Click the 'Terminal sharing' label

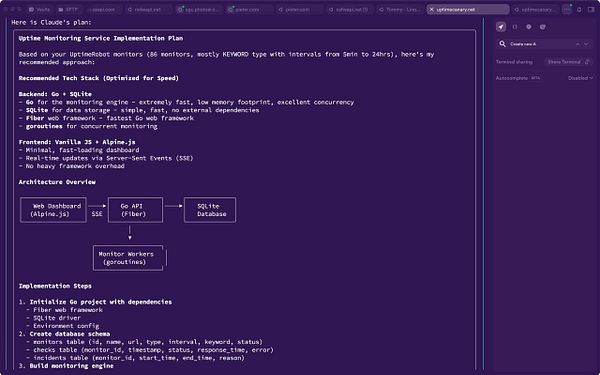(x=514, y=62)
